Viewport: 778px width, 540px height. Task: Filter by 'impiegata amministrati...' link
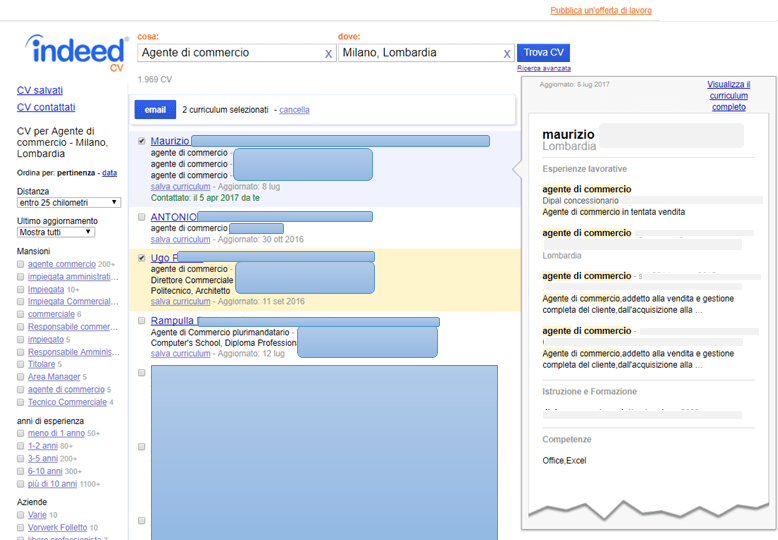[x=73, y=277]
